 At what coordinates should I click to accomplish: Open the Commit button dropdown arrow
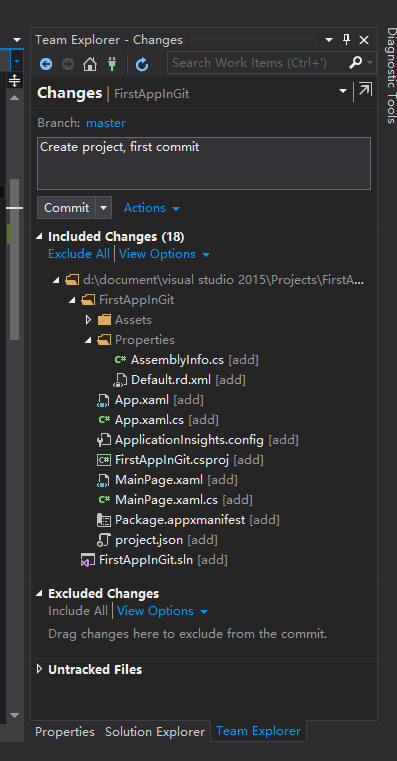(x=103, y=208)
